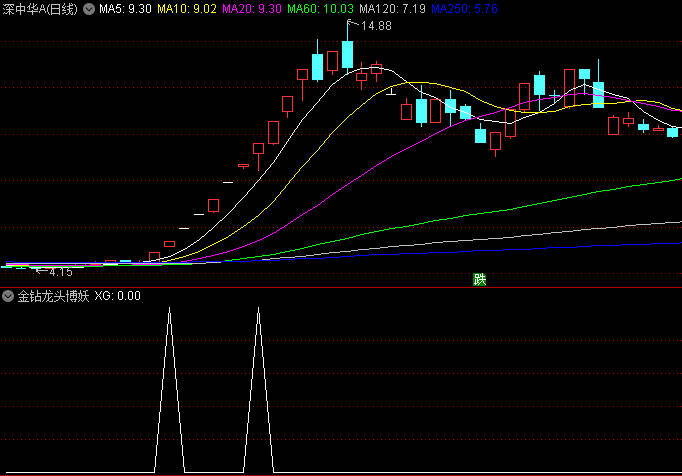Screen dimensions: 682x476
Task: Select the tallest cyan candlestick below 14.88
Action: coord(347,54)
